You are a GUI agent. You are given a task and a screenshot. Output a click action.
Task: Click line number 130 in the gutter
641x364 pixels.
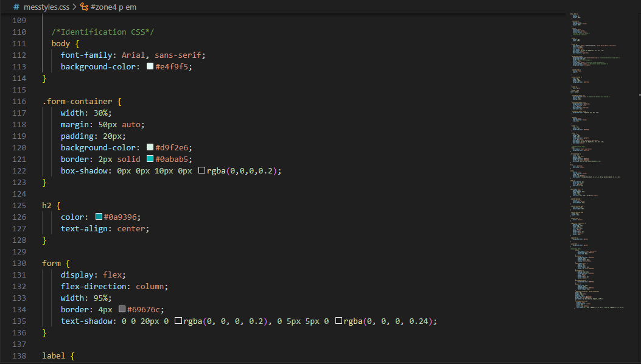coord(19,264)
